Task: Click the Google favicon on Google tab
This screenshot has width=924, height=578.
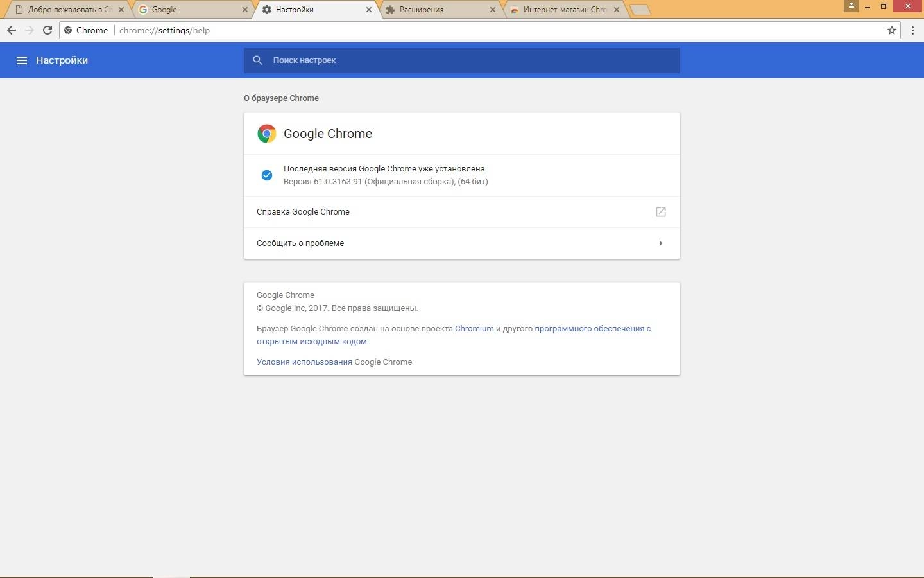Action: pyautogui.click(x=142, y=10)
